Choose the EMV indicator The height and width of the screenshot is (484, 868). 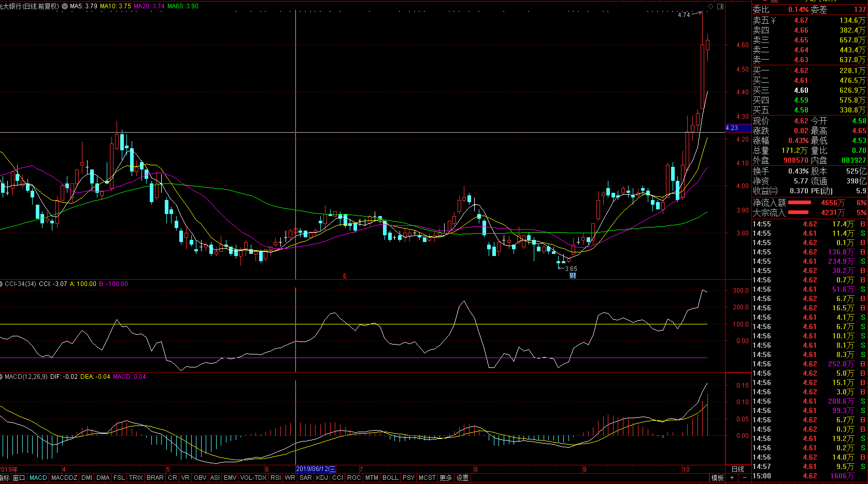(230, 478)
